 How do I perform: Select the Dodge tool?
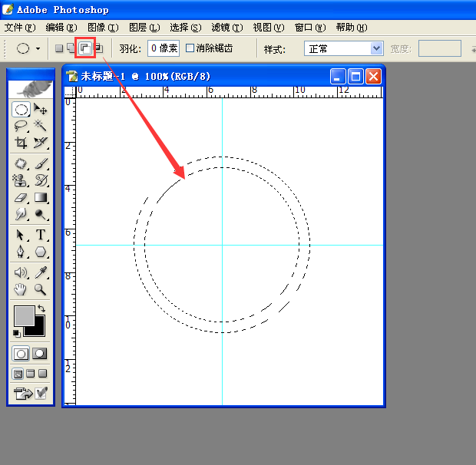pyautogui.click(x=41, y=214)
